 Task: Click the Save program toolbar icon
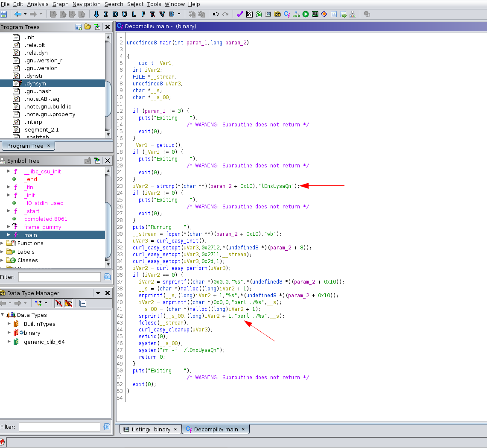(x=3, y=14)
